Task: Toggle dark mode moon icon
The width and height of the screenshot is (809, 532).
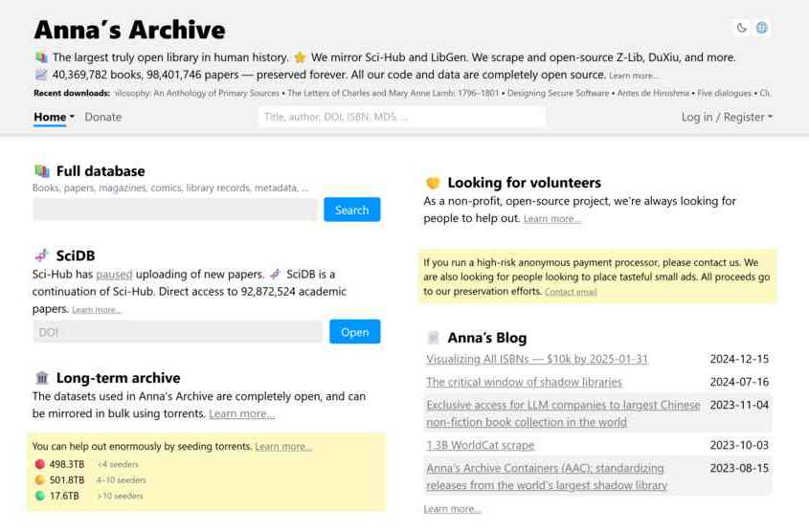Action: (x=741, y=28)
